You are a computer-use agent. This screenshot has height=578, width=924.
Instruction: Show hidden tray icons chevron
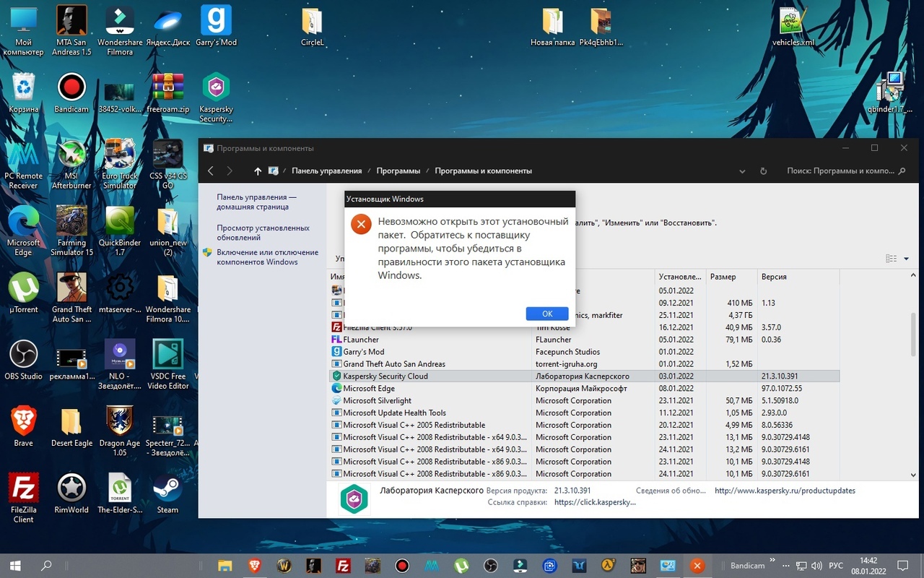[772, 561]
